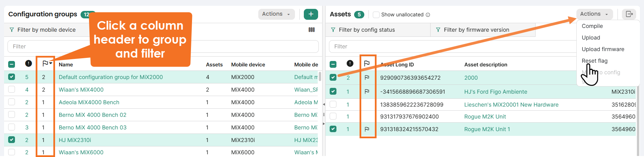The height and width of the screenshot is (157, 644).
Task: Open the Wiaan's MiX6000 link
Action: tap(81, 152)
